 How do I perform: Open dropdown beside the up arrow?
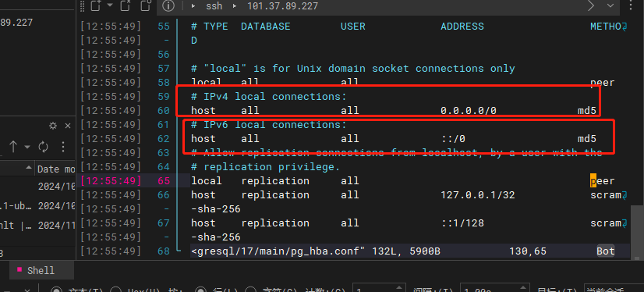pyautogui.click(x=27, y=147)
